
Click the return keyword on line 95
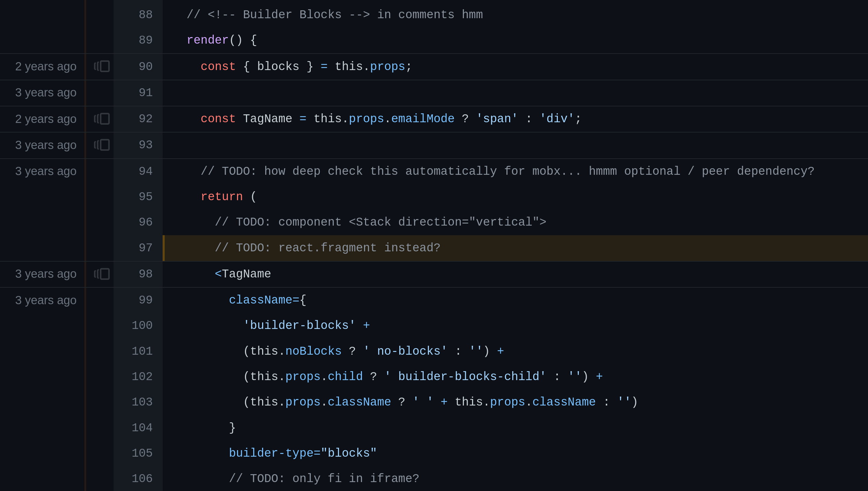point(222,197)
